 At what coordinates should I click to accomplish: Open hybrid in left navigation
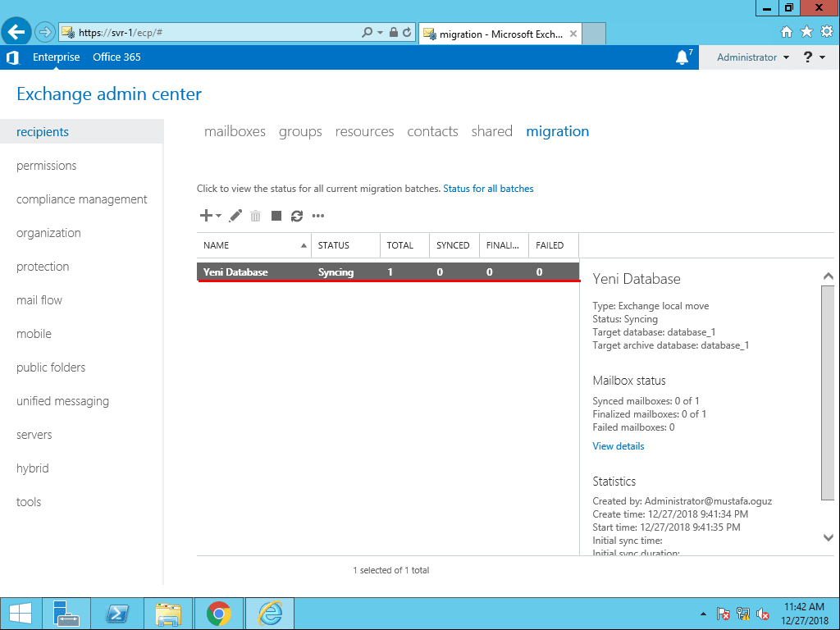tap(32, 468)
